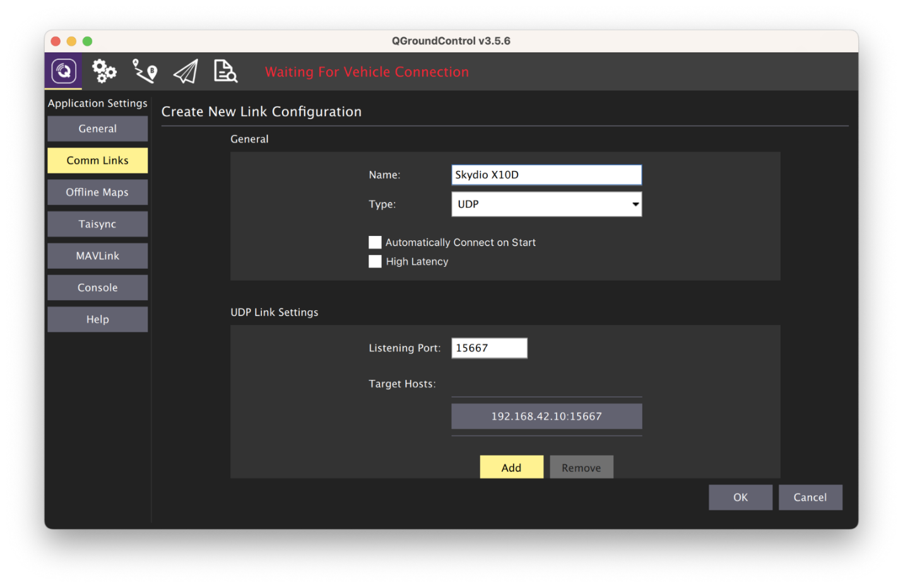
Task: Click the green window zoom button
Action: [x=88, y=41]
